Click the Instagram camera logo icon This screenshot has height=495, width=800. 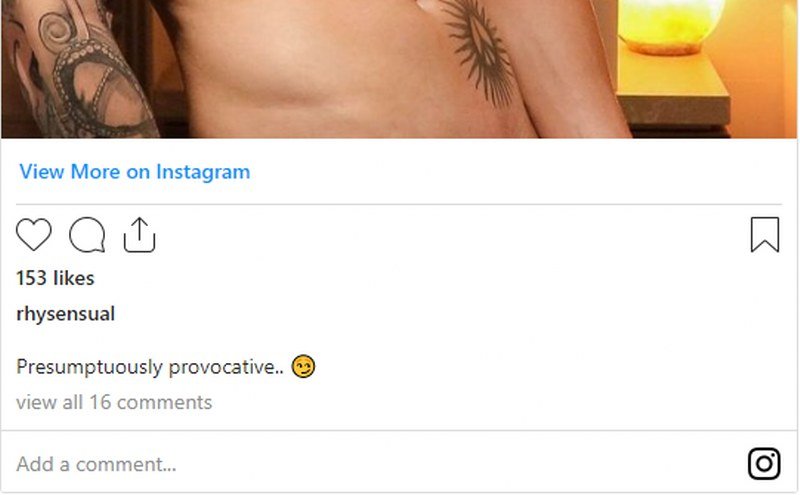764,463
